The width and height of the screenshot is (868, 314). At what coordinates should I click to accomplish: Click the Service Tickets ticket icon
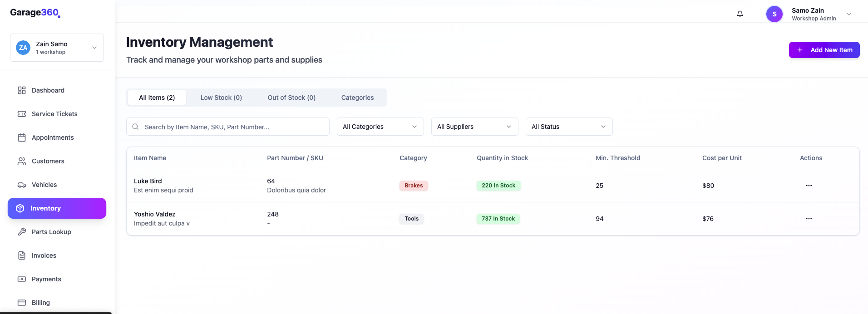22,114
